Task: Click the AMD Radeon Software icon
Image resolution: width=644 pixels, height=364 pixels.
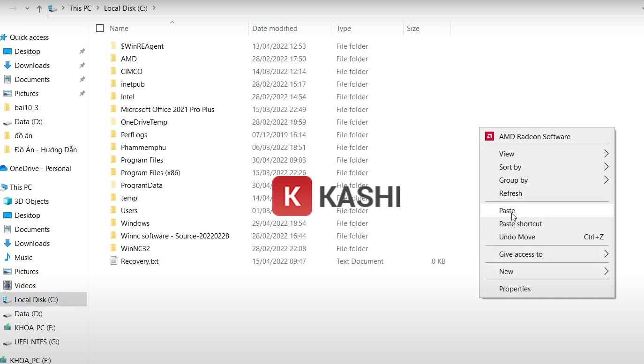Action: click(x=489, y=137)
